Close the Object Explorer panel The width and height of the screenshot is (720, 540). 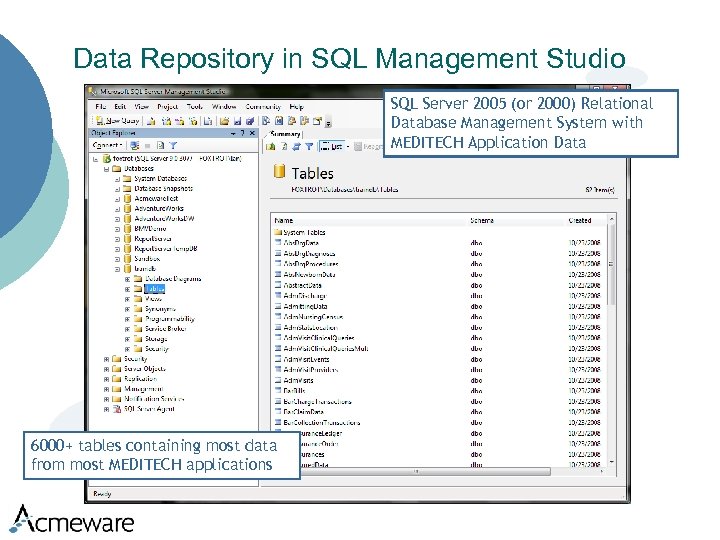coord(252,133)
